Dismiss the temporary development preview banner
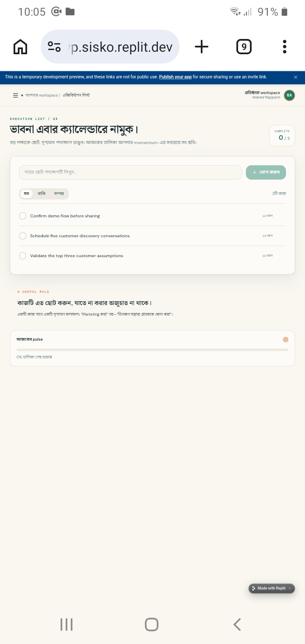This screenshot has width=305, height=644. (296, 77)
